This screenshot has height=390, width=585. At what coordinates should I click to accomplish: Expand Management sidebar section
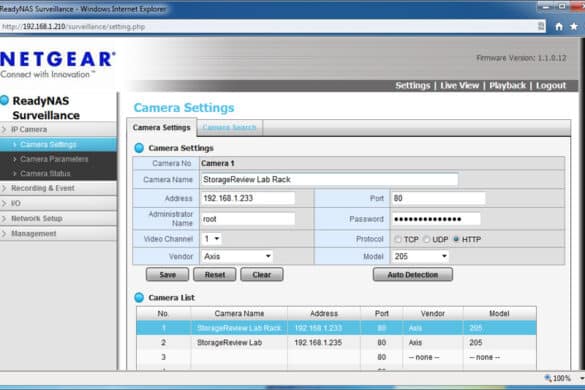coord(59,234)
